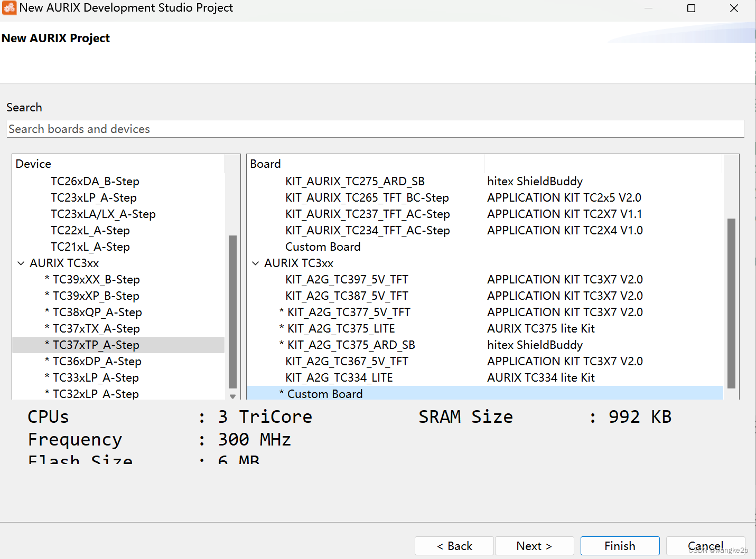
Task: Select board KIT_AURIX_TC275_ARD_SB
Action: coord(355,181)
